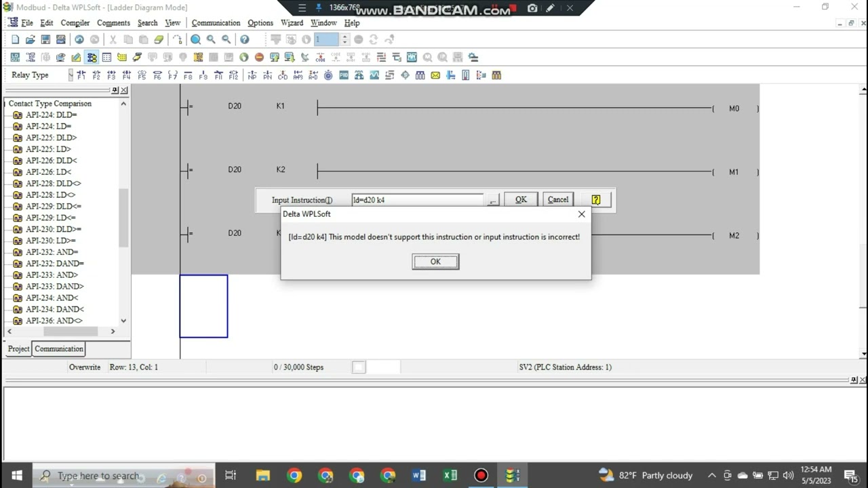This screenshot has width=868, height=488.
Task: Select API-226: LD< instruction
Action: click(x=48, y=172)
